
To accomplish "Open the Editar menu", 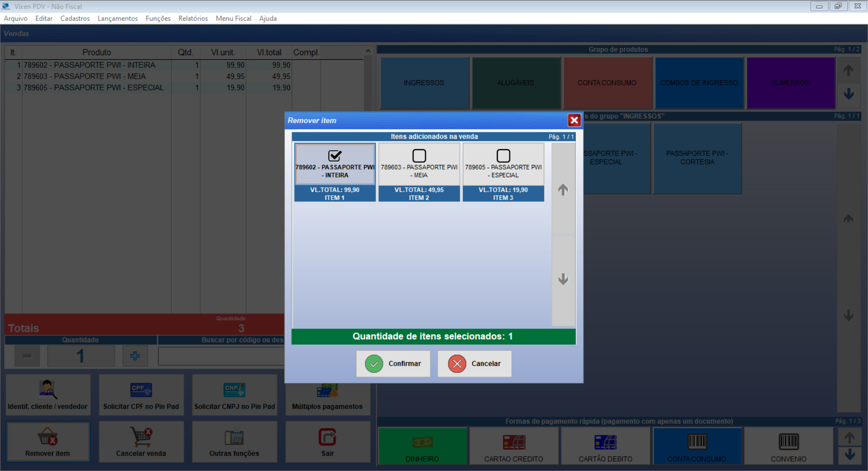I will [x=44, y=19].
